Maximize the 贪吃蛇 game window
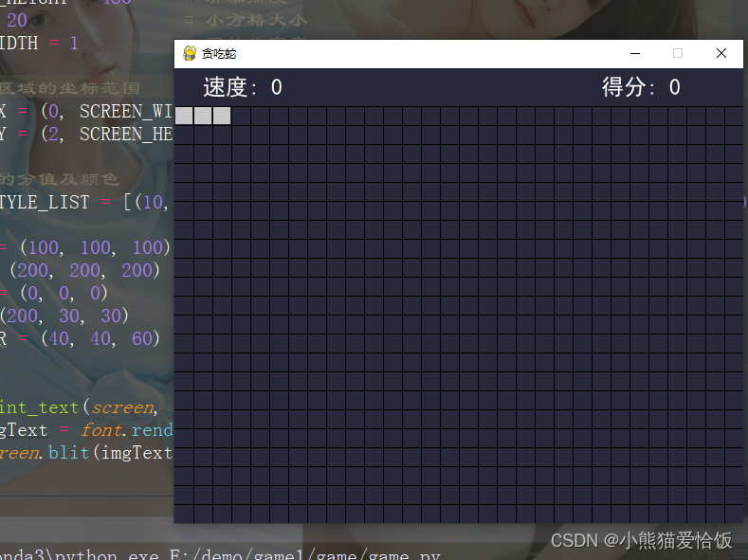This screenshot has width=748, height=560. [x=678, y=53]
